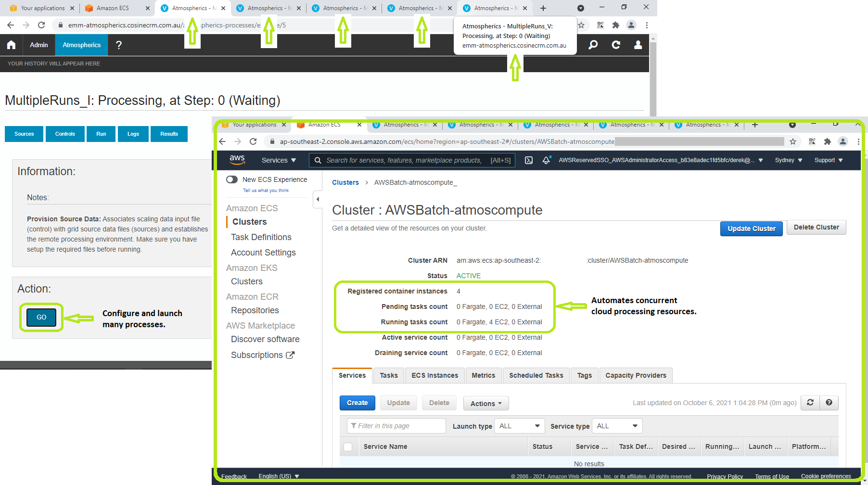Expand the AWS Support dropdown
Viewport: 868px width, 485px height.
point(829,160)
